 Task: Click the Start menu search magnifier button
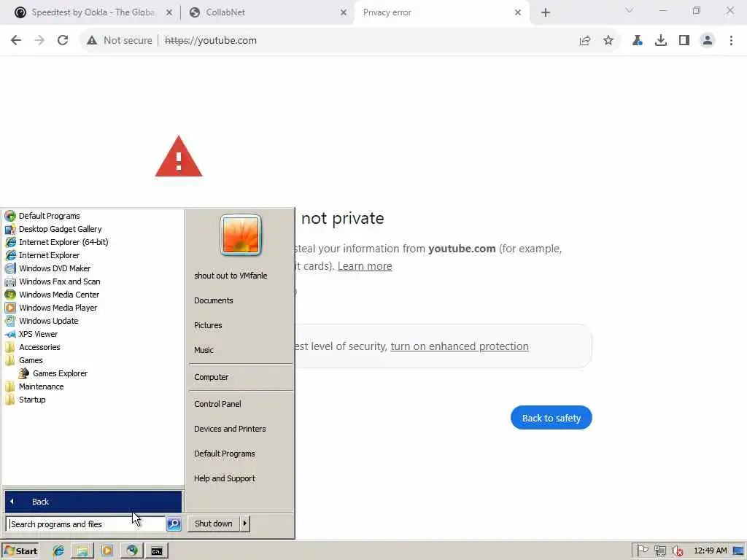[174, 524]
